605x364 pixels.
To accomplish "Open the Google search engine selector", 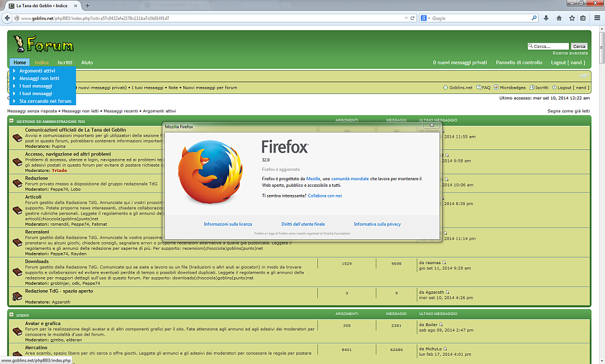I will [x=425, y=18].
